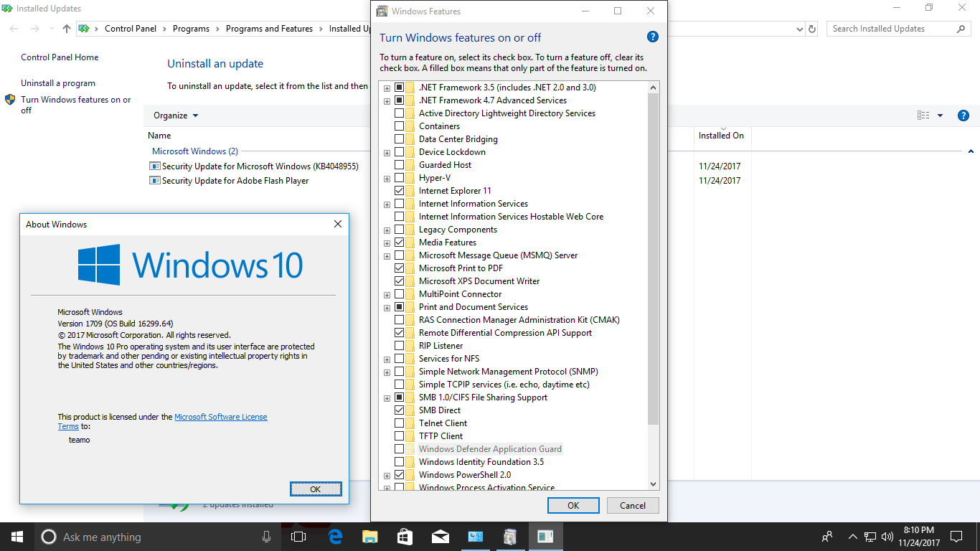Click the view options icon in Installed Updates
The height and width of the screenshot is (551, 980).
(923, 116)
